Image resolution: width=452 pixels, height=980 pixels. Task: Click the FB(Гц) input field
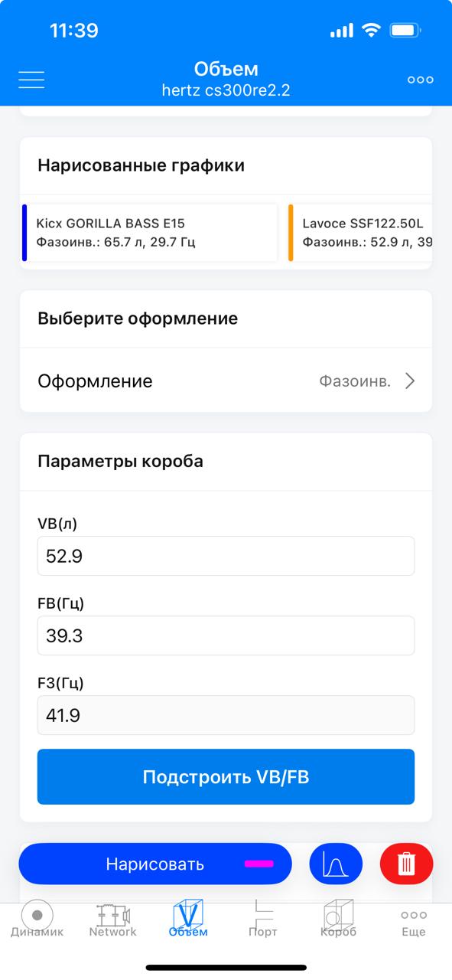226,635
